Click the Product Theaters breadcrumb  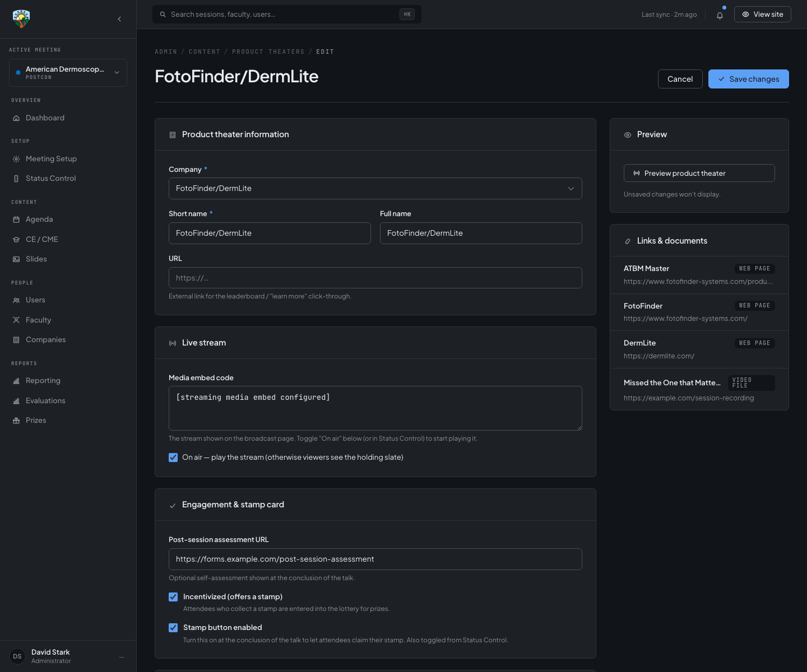(x=268, y=52)
